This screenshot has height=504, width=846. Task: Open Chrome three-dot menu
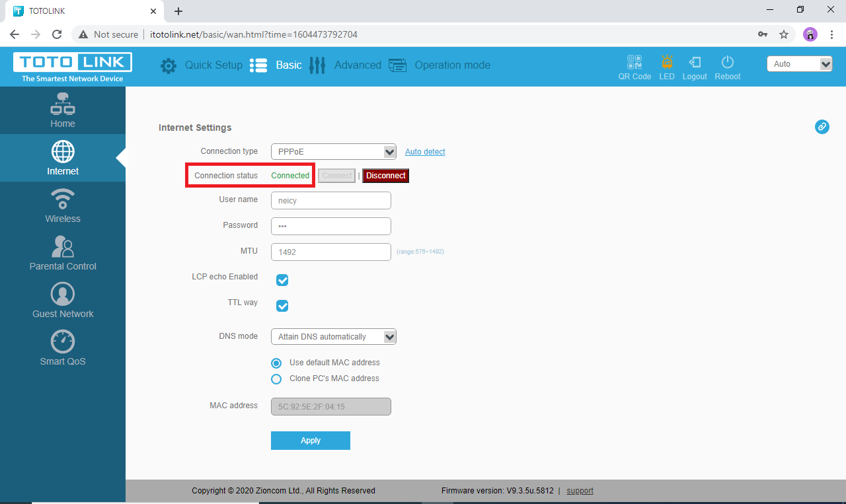[x=831, y=34]
